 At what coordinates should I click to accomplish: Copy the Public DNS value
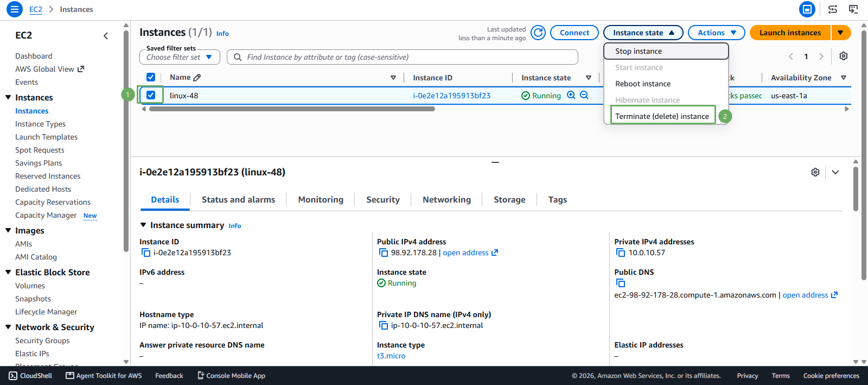click(621, 283)
